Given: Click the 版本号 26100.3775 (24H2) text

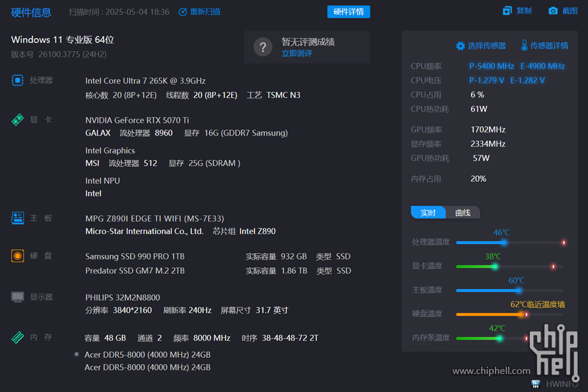Looking at the screenshot, I should point(59,55).
